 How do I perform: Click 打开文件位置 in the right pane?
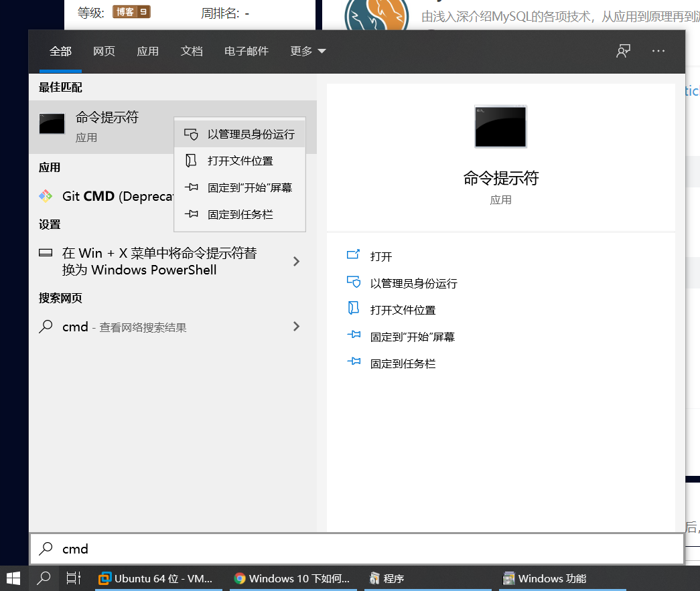coord(403,310)
